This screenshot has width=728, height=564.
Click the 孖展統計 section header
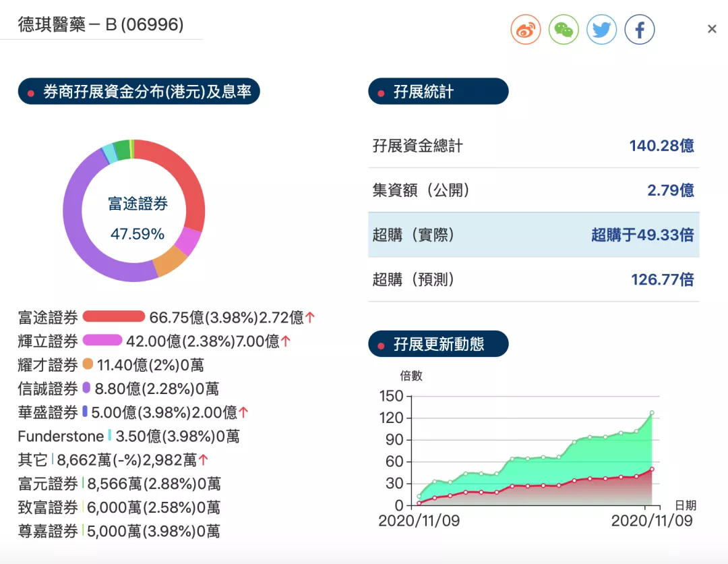point(438,92)
